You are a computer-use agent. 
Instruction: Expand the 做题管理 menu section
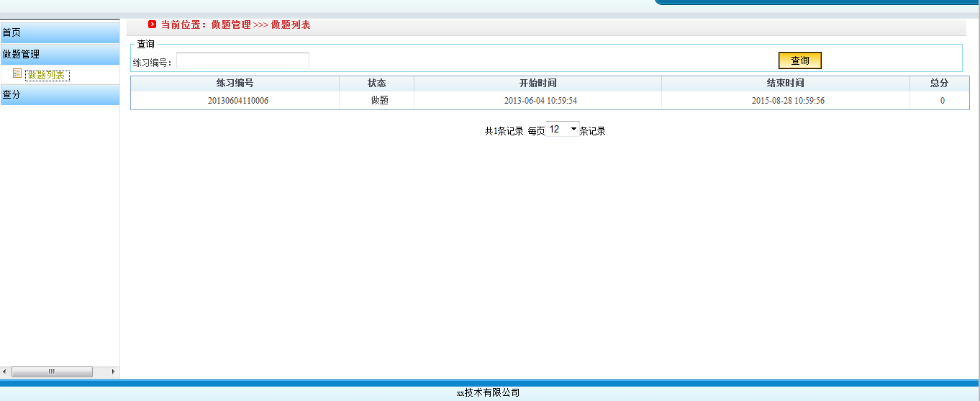(x=60, y=54)
